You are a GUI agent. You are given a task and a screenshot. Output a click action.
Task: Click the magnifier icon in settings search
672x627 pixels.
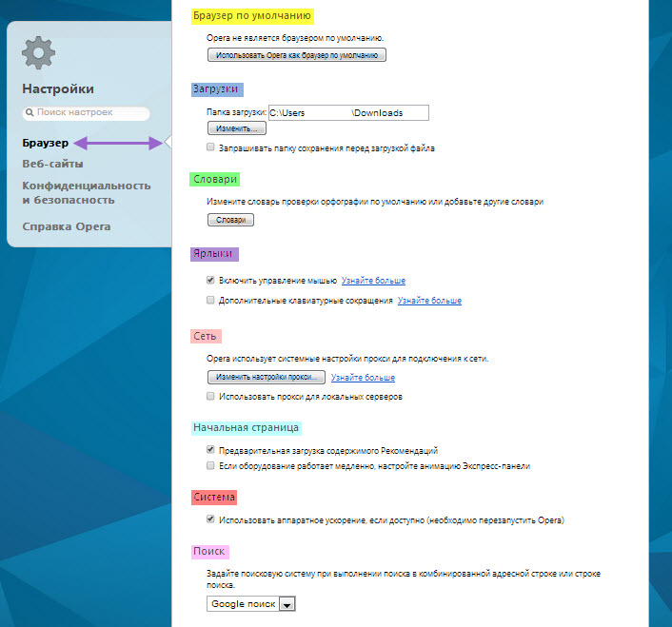point(30,112)
